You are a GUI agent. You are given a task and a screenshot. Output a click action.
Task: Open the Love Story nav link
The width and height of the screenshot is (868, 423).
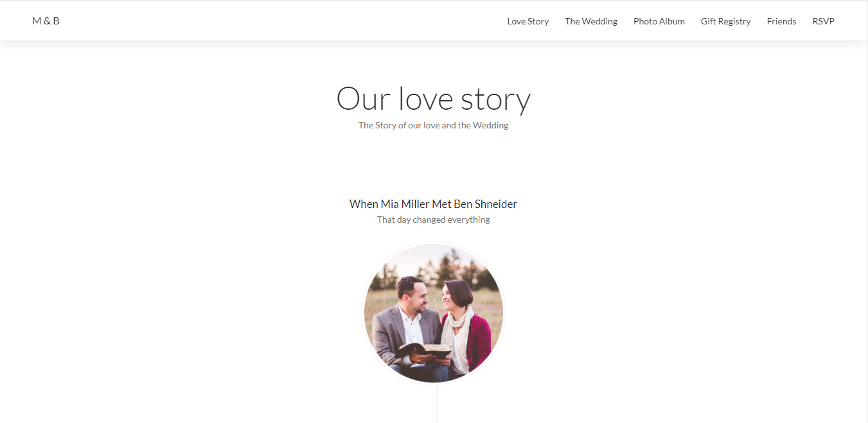click(527, 21)
